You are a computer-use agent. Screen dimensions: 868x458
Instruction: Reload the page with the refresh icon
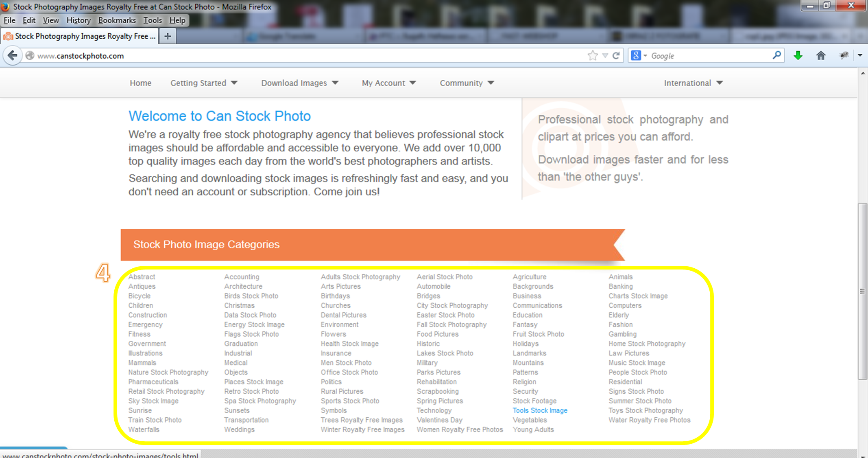616,56
